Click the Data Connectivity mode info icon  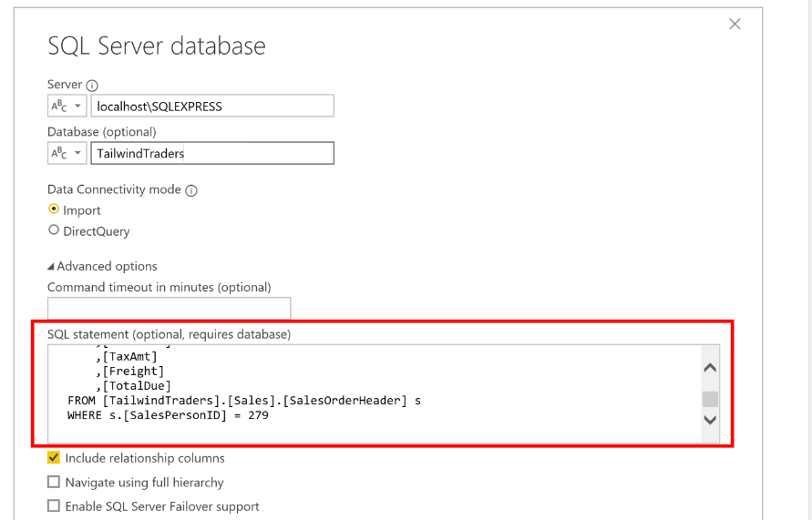point(191,190)
